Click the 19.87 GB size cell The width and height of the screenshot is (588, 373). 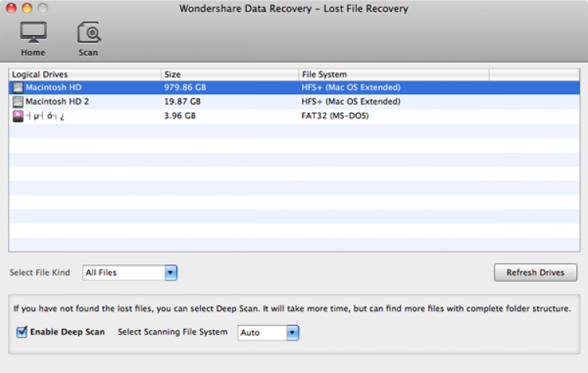pyautogui.click(x=182, y=102)
